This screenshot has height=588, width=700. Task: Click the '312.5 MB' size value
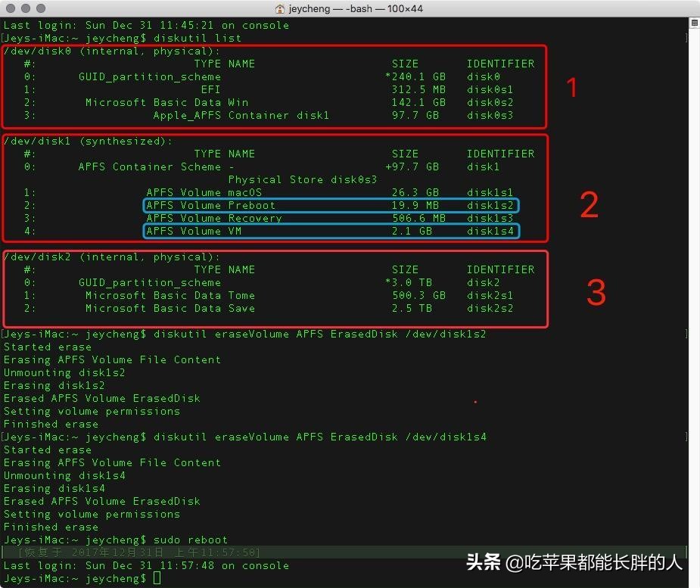pos(418,90)
